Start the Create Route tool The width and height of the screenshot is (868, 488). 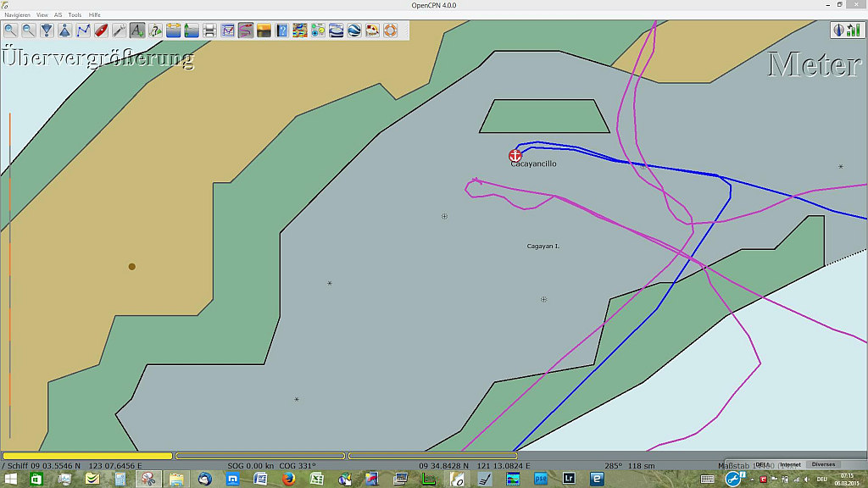click(x=83, y=30)
